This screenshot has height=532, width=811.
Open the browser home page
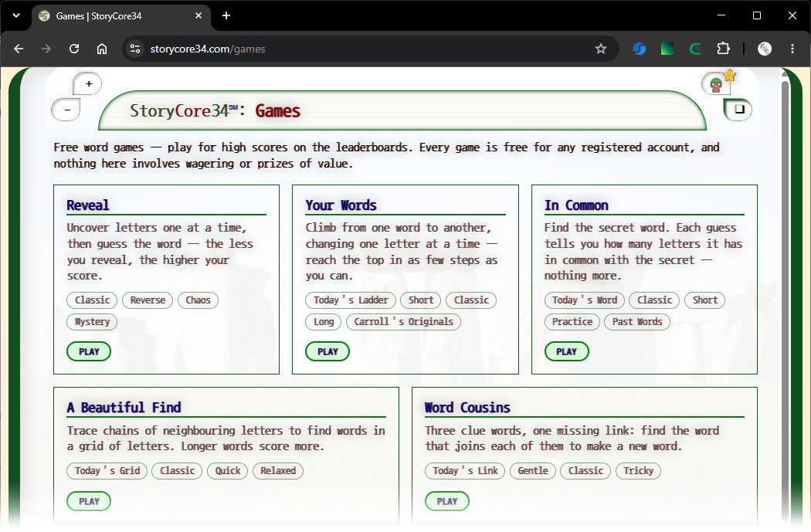(102, 49)
